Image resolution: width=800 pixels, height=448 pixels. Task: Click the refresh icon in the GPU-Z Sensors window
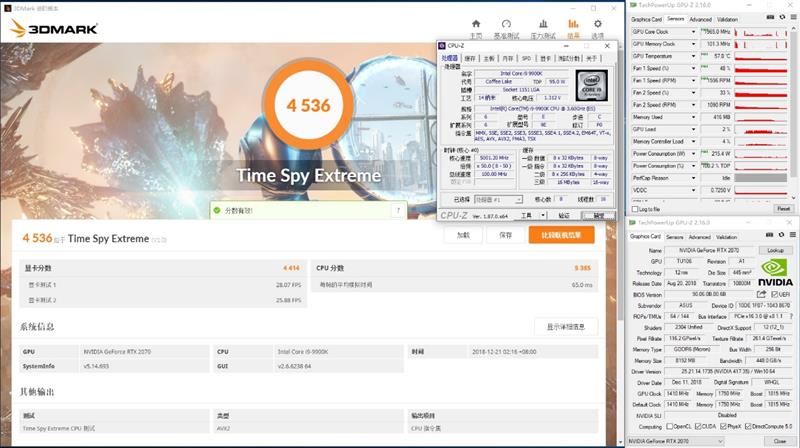(782, 18)
